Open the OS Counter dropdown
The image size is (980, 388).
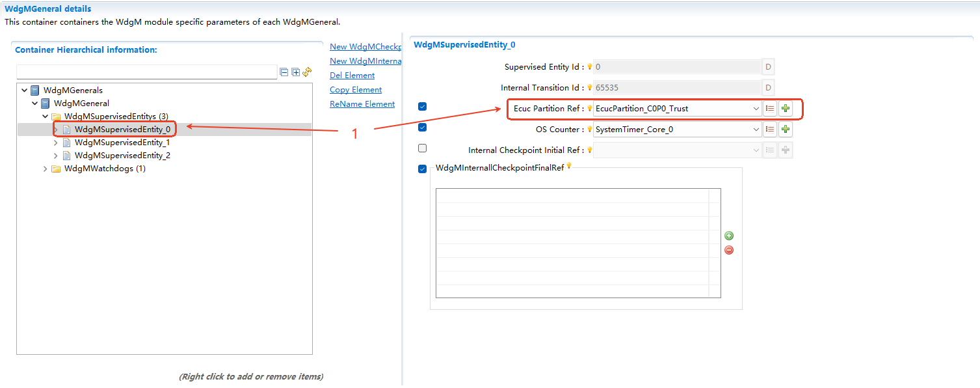pos(756,129)
